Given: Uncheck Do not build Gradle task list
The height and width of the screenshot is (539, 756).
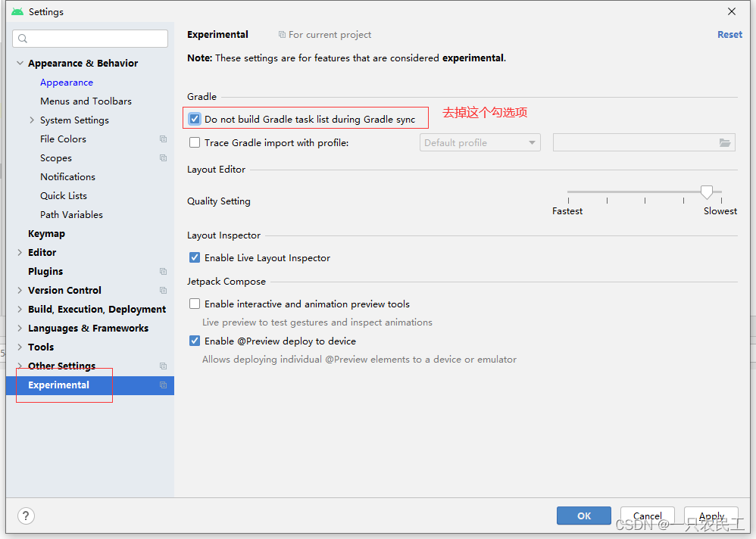Looking at the screenshot, I should (195, 119).
